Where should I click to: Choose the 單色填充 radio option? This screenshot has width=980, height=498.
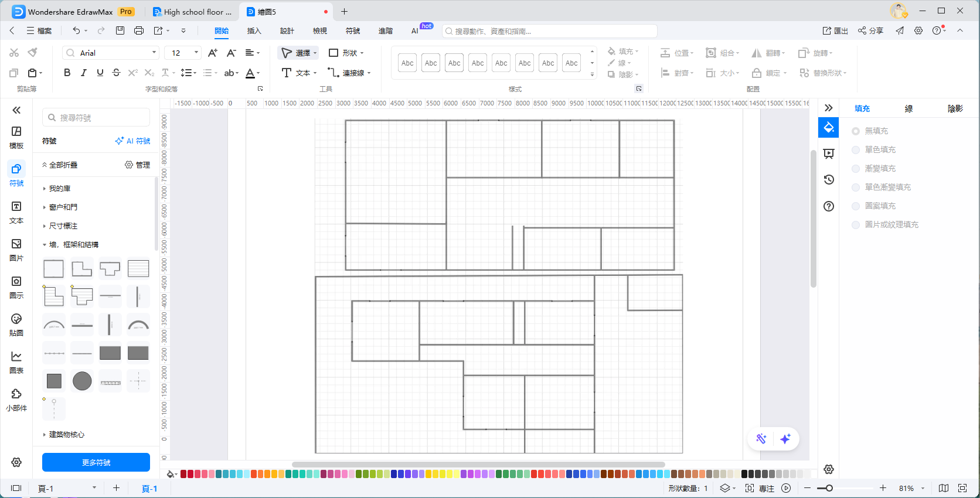(856, 150)
